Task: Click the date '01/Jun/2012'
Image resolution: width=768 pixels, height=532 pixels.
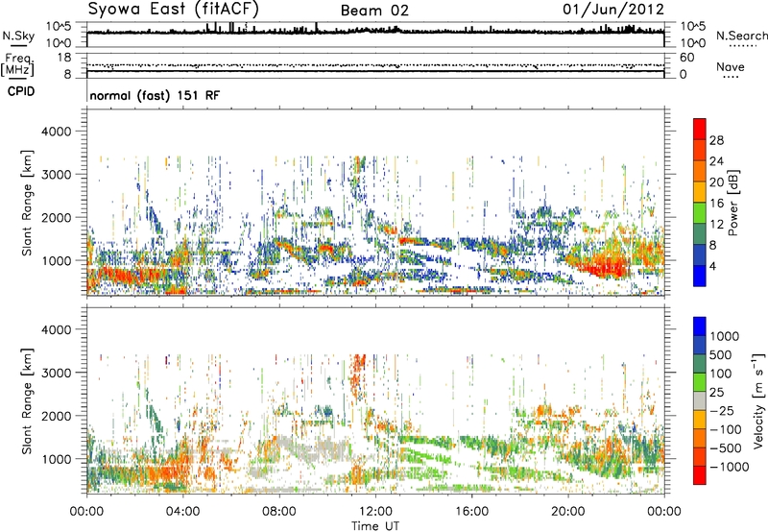Action: coord(613,10)
